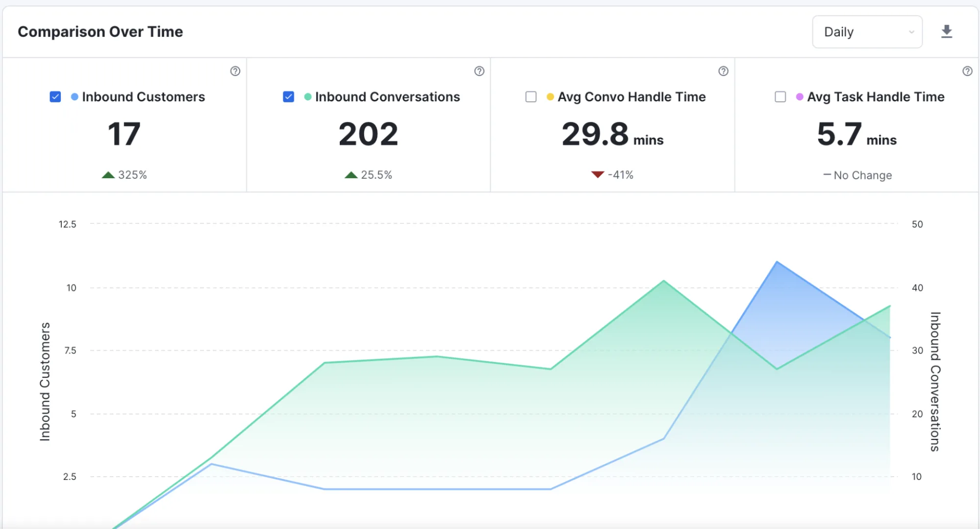Uncheck the Inbound Customers checkbox

click(55, 97)
